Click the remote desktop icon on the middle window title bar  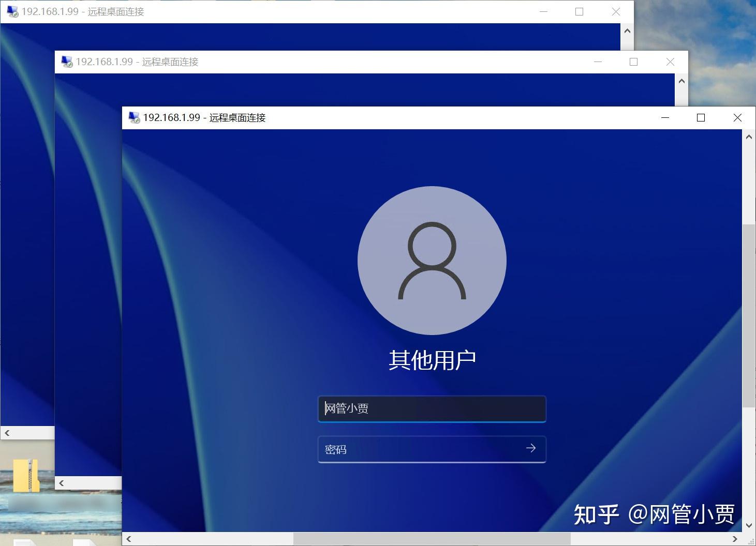pyautogui.click(x=66, y=62)
